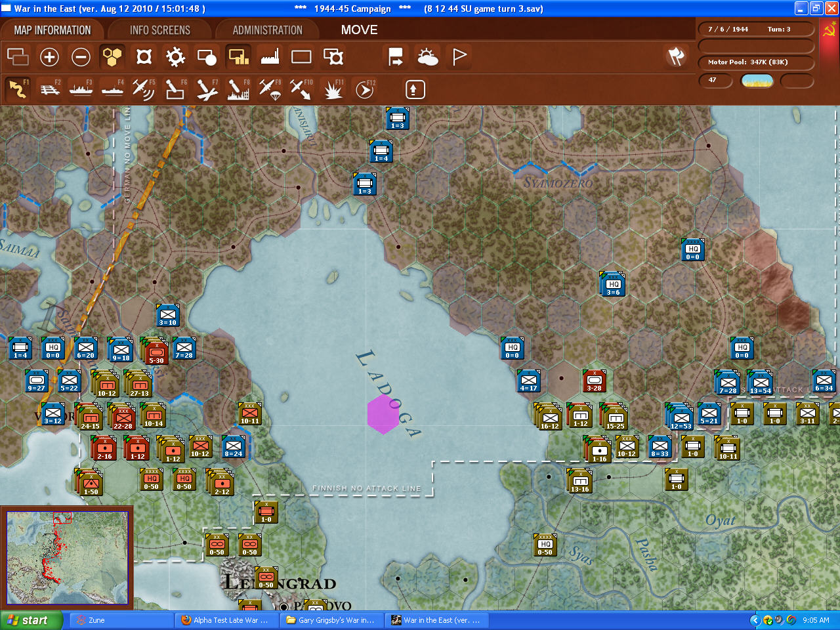Click the zoom out minus icon
Viewport: 840px width, 630px height.
point(81,57)
